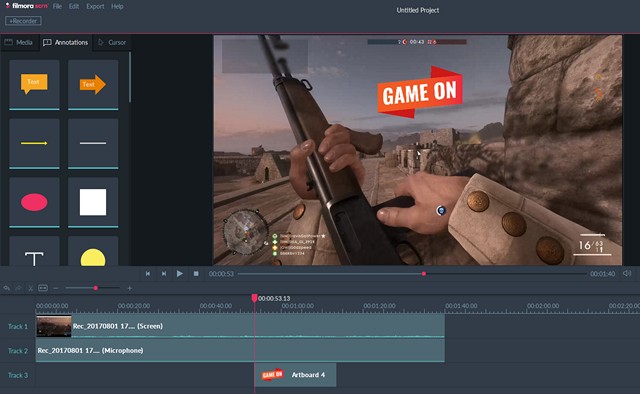640x394 pixels.
Task: Open the File menu
Action: click(x=57, y=7)
